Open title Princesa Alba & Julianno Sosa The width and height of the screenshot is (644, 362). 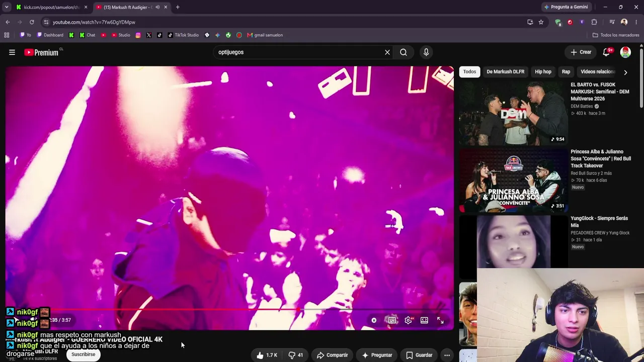click(601, 158)
